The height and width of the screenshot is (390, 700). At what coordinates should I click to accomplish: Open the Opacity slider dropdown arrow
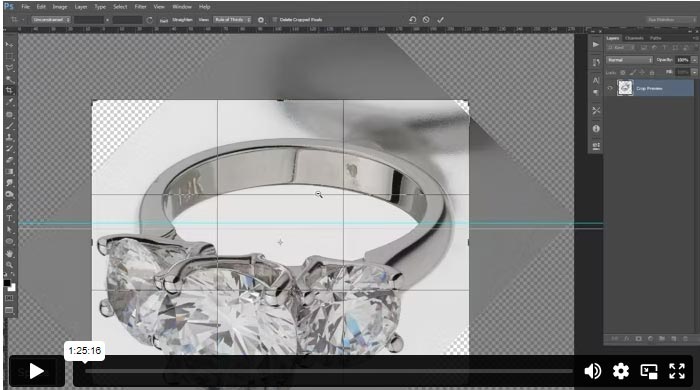(694, 60)
